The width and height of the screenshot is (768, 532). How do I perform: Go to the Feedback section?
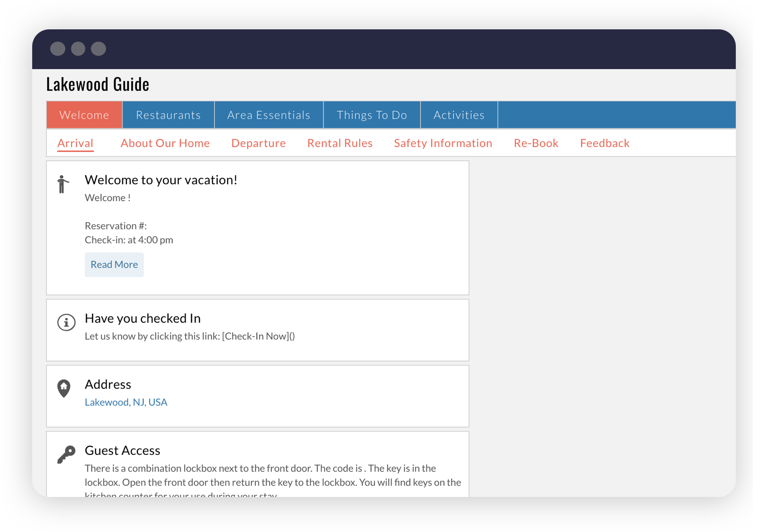605,143
